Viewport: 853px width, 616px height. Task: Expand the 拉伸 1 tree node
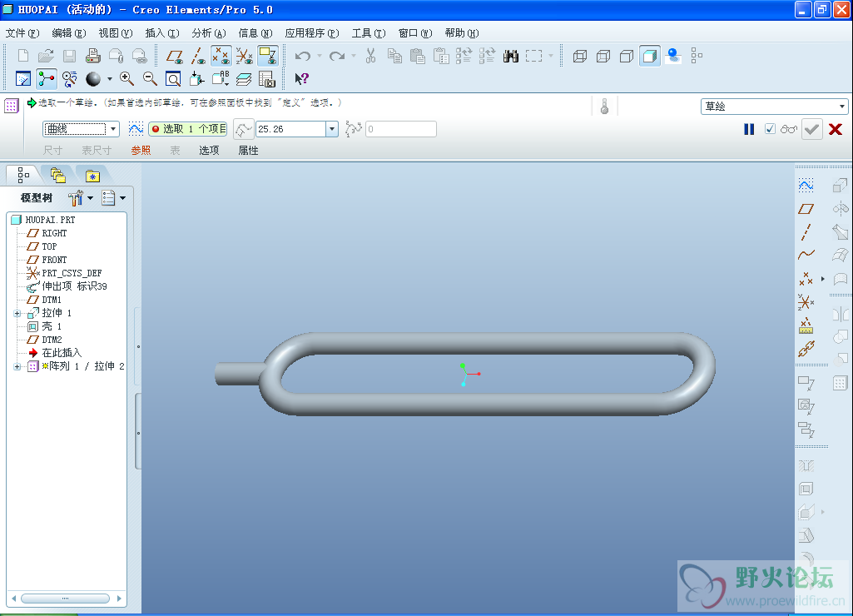(x=17, y=314)
